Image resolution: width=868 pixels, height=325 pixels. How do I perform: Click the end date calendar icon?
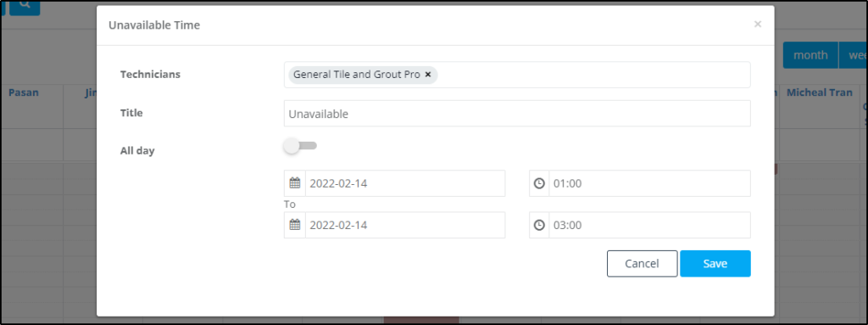pos(294,225)
